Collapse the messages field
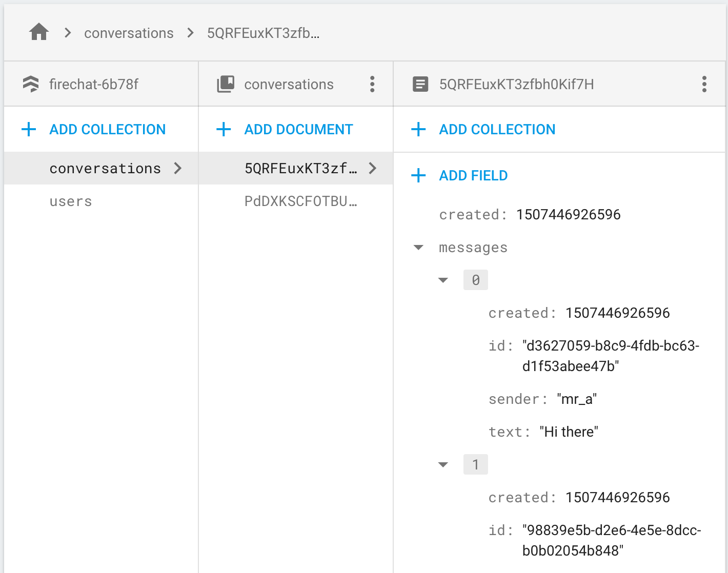The height and width of the screenshot is (573, 728). click(x=418, y=248)
